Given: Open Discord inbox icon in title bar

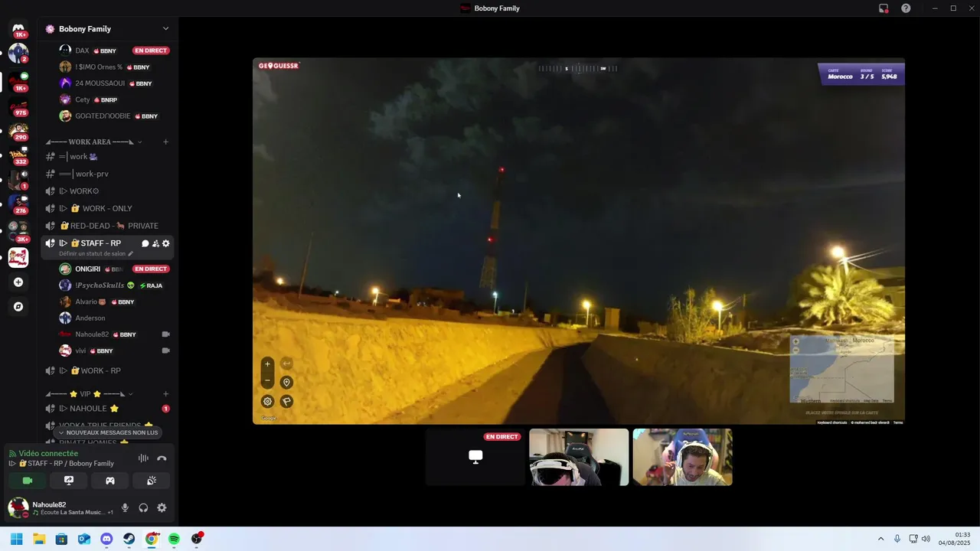Looking at the screenshot, I should (x=884, y=8).
